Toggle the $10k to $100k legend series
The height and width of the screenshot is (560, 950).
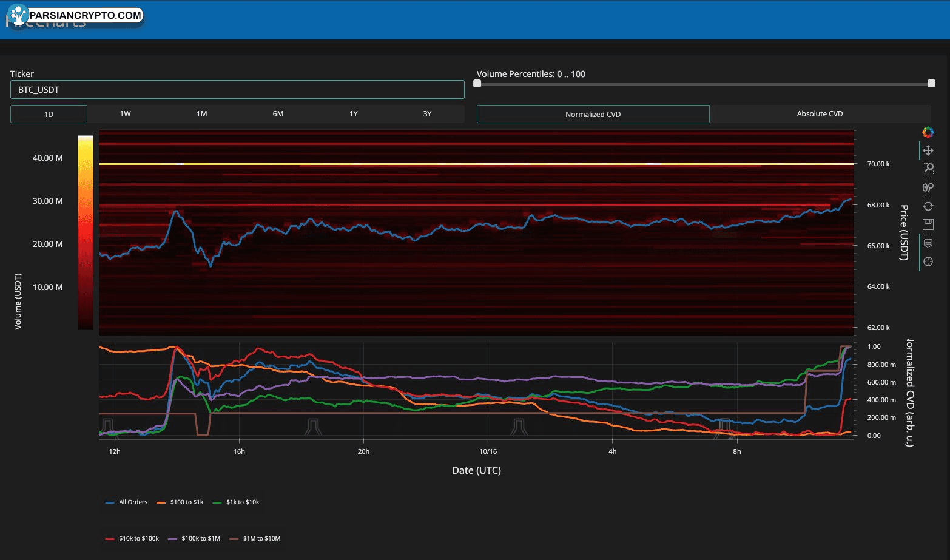click(x=132, y=539)
